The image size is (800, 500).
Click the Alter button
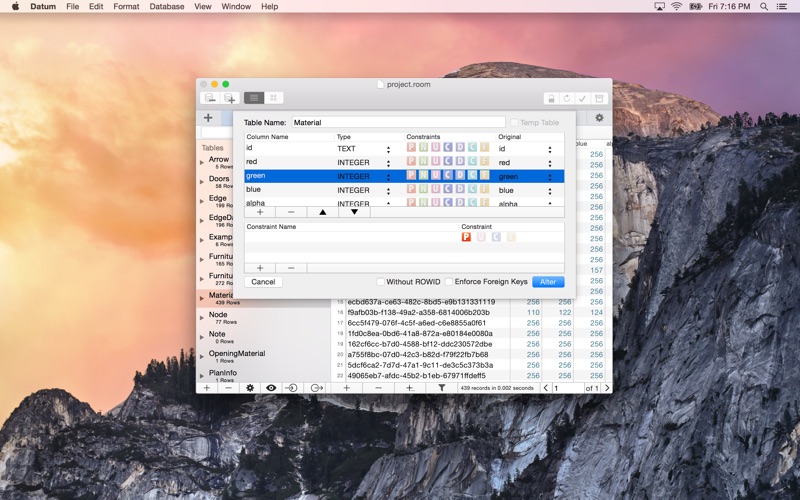point(548,282)
